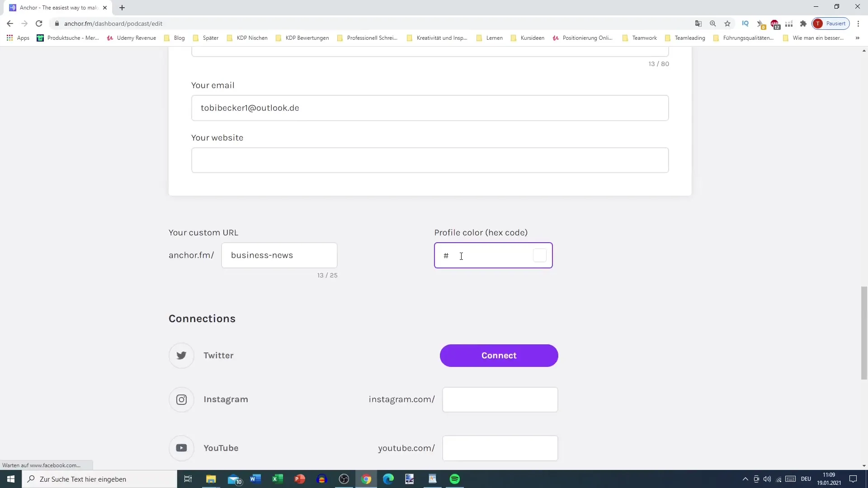Open the notification center icon

[x=853, y=479]
